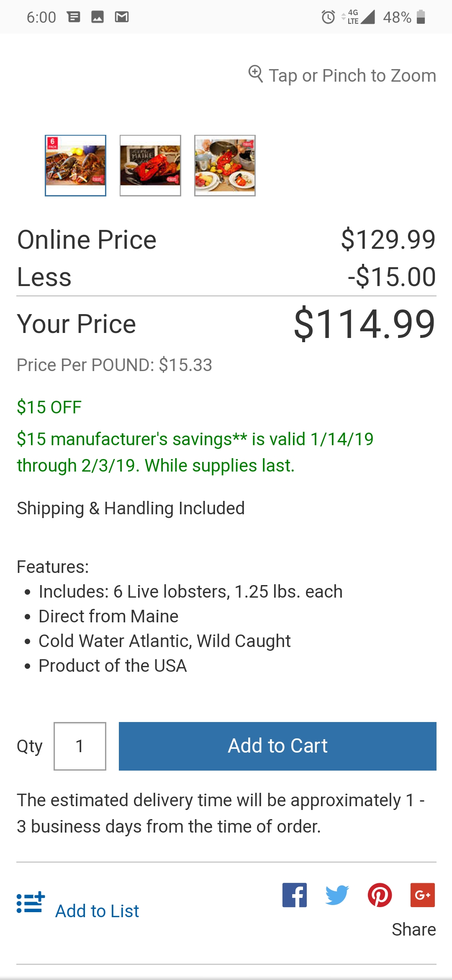
Task: Share product on Pinterest
Action: (380, 895)
